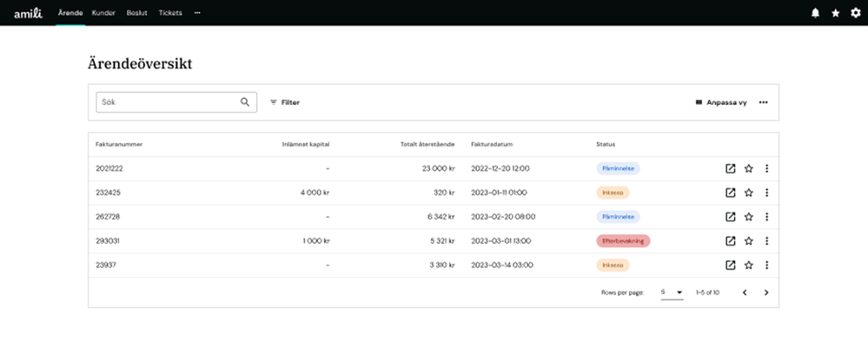This screenshot has width=868, height=341.
Task: Open Rows per page dropdown
Action: (672, 292)
